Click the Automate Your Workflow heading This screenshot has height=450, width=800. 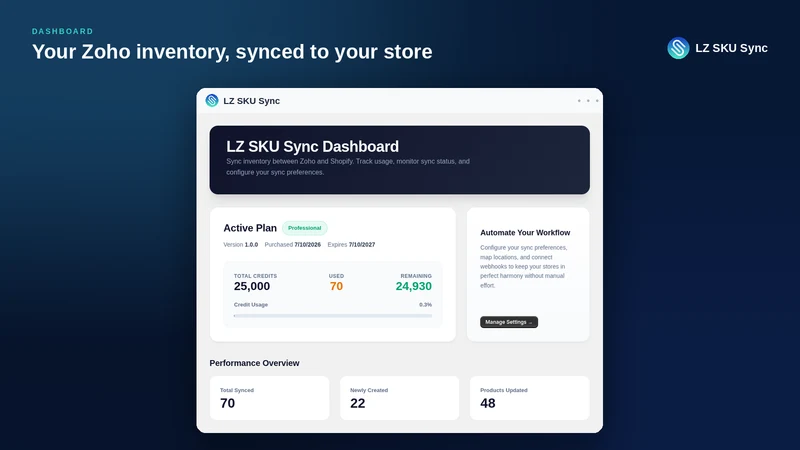[525, 233]
